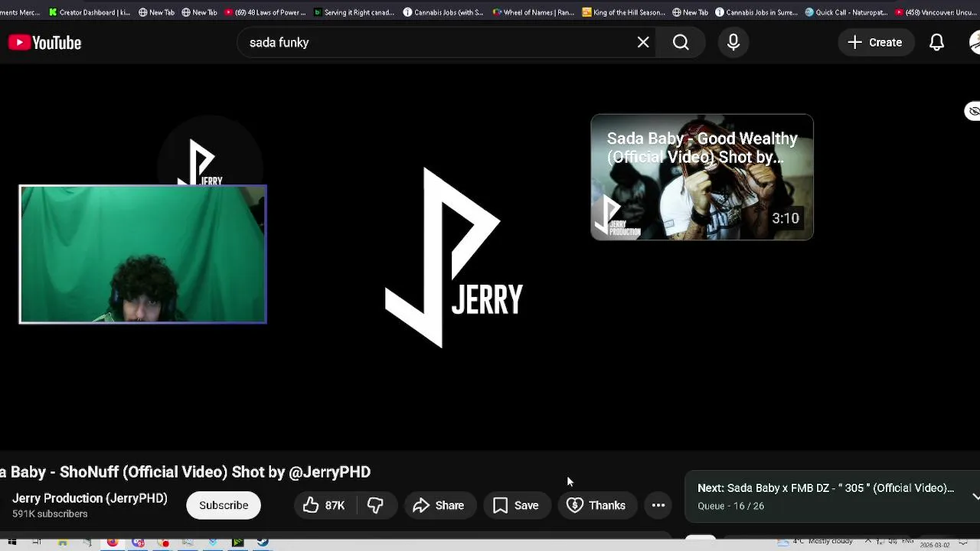Run the search with the magnifier button

pyautogui.click(x=681, y=43)
